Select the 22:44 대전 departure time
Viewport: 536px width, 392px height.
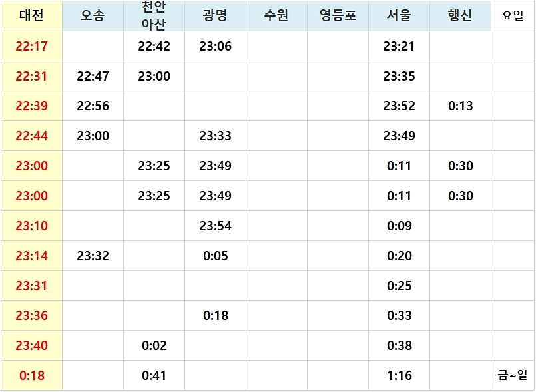click(x=31, y=136)
